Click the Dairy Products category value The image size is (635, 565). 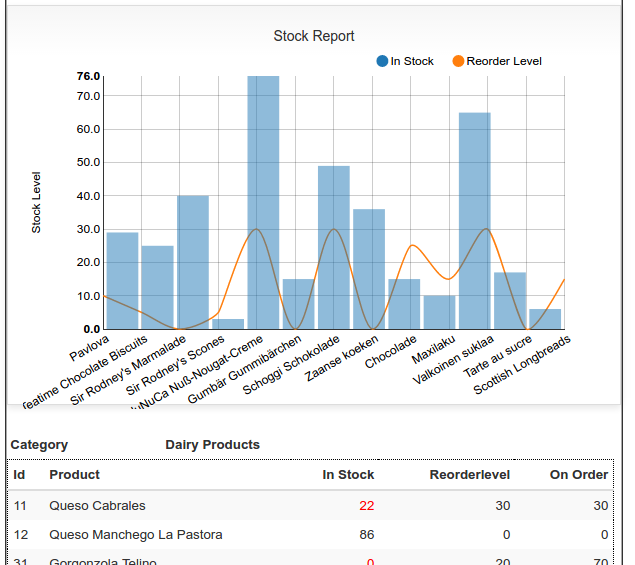212,445
